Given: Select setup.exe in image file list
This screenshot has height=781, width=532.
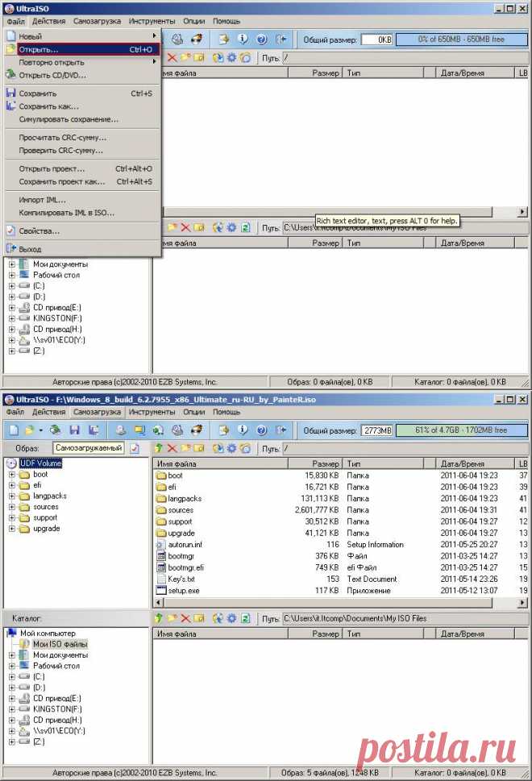Looking at the screenshot, I should coord(184,591).
